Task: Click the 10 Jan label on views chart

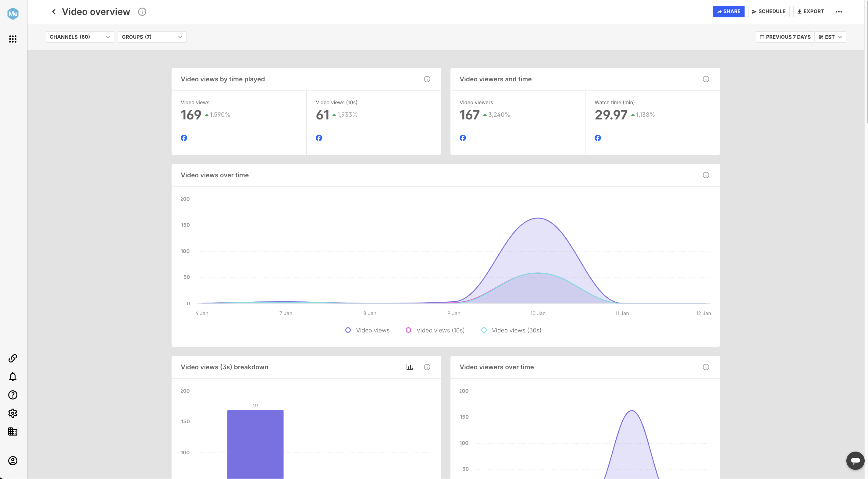Action: [538, 313]
